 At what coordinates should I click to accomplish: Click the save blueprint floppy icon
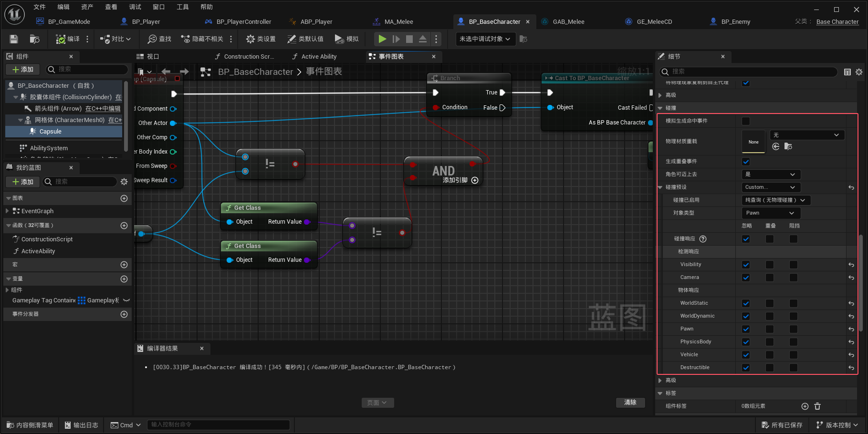point(14,39)
